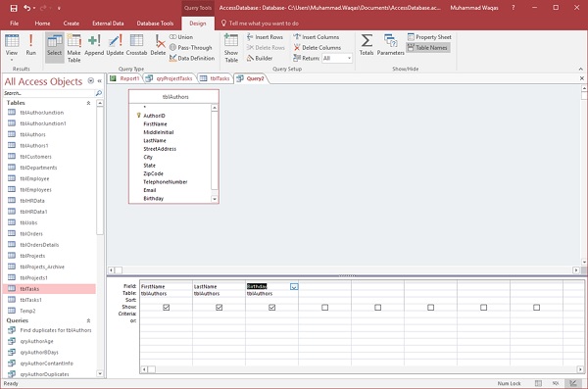Open the Birthday field dropdown arrow
588x389 pixels.
(x=294, y=286)
